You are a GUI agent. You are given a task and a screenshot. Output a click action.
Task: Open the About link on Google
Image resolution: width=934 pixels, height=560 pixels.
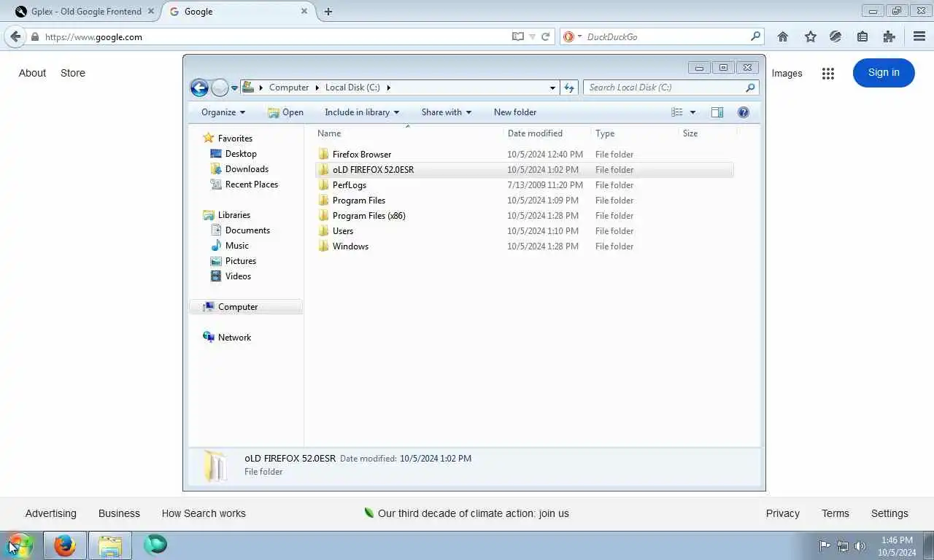coord(32,73)
